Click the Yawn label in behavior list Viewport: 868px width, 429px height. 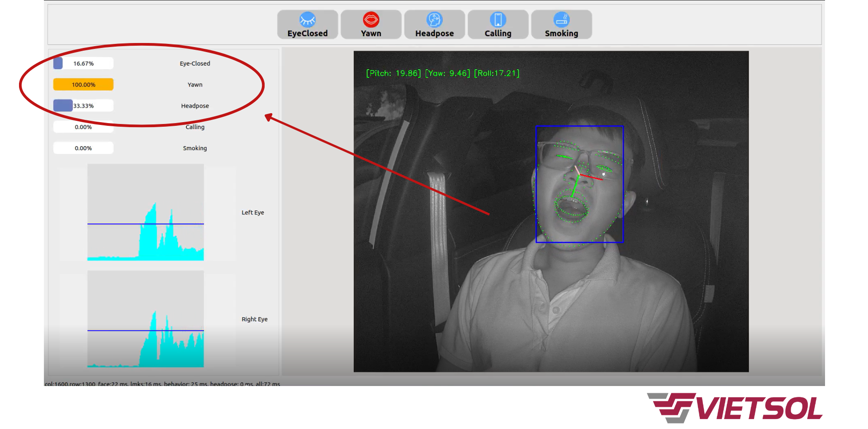tap(195, 85)
